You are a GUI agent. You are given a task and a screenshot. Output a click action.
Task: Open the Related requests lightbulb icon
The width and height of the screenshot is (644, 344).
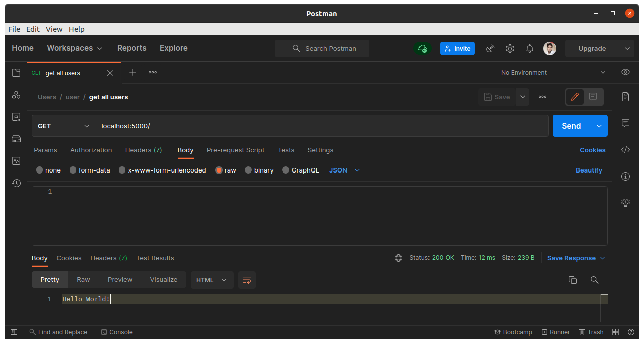(625, 203)
